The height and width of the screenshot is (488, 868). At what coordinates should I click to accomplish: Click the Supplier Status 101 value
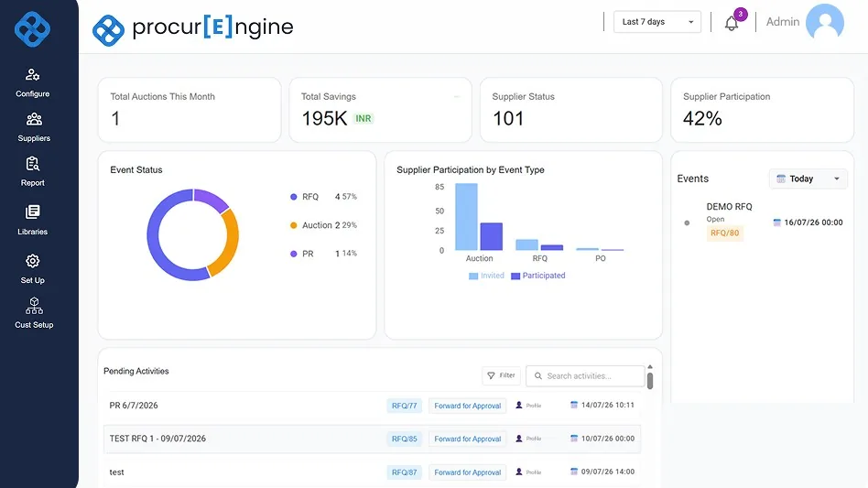[x=508, y=118]
